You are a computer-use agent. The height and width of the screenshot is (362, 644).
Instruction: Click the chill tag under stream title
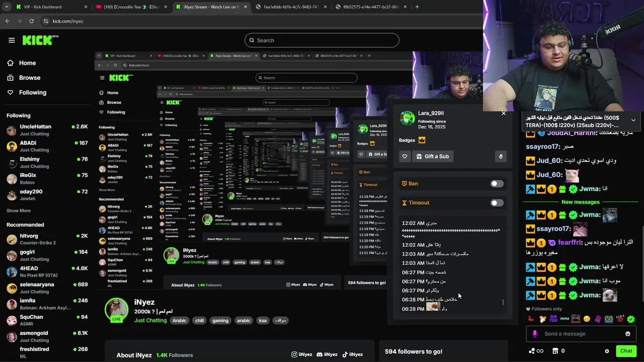tap(200, 320)
